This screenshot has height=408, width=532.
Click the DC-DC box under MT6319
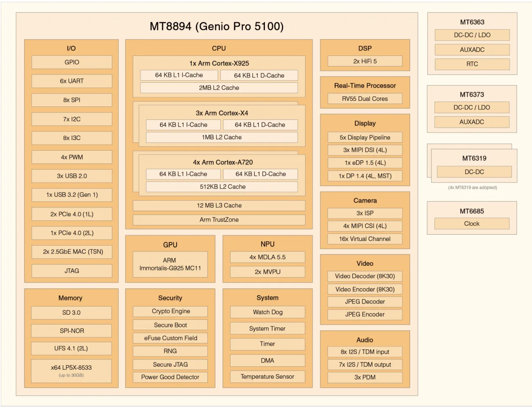(474, 172)
